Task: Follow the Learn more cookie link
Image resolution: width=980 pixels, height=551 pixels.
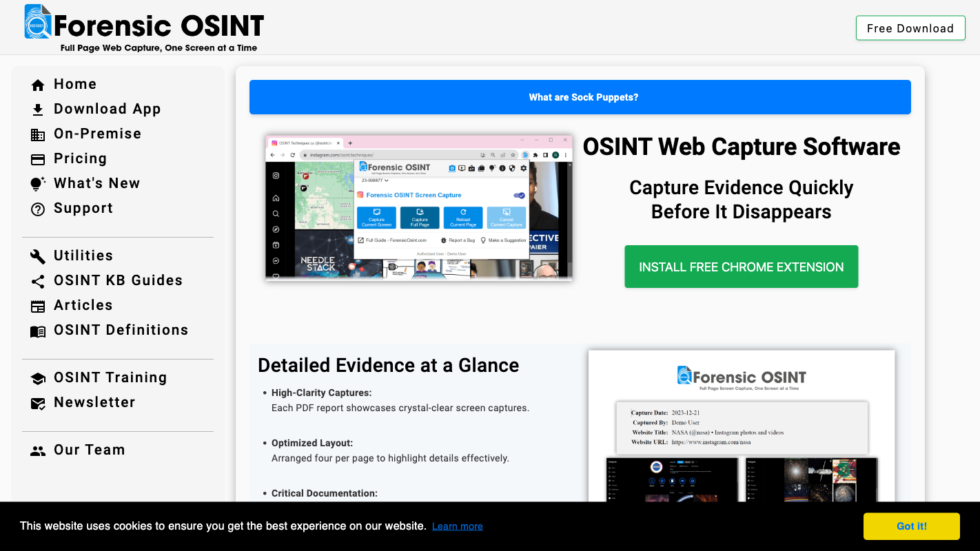Action: point(458,526)
